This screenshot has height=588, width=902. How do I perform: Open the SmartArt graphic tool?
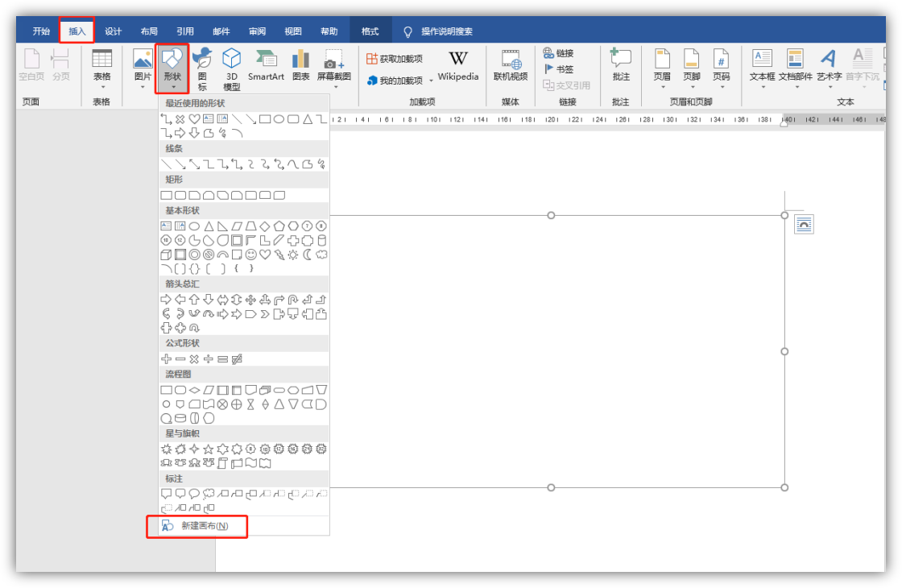266,66
